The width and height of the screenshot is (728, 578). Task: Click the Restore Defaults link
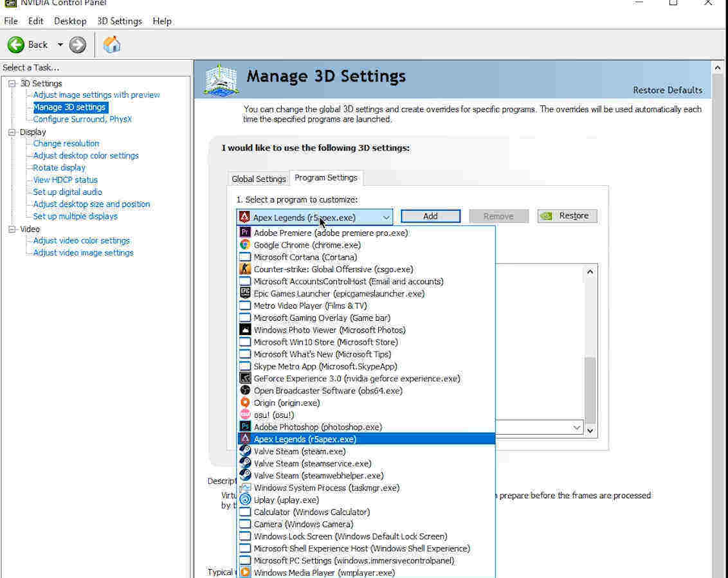(667, 90)
